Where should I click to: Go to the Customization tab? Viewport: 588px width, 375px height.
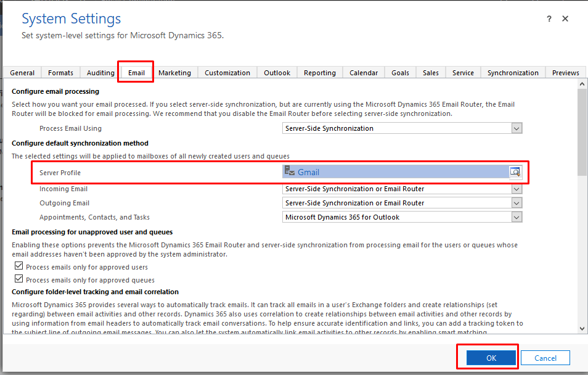point(227,73)
